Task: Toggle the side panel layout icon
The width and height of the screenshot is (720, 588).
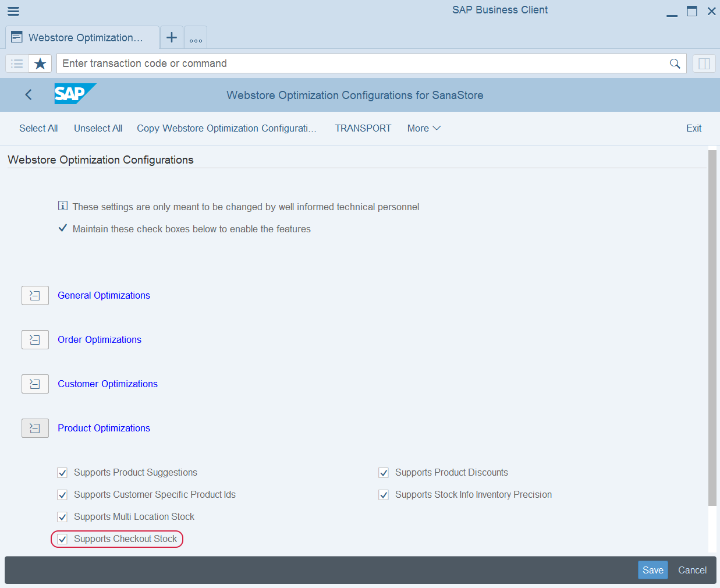Action: pyautogui.click(x=704, y=63)
